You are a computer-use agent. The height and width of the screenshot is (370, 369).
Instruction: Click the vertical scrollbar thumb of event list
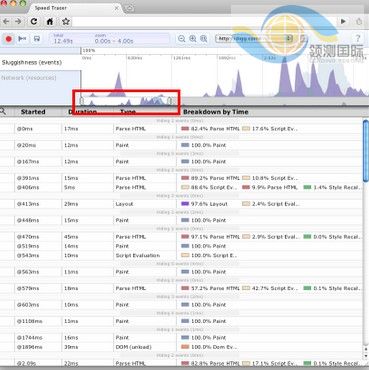click(366, 151)
